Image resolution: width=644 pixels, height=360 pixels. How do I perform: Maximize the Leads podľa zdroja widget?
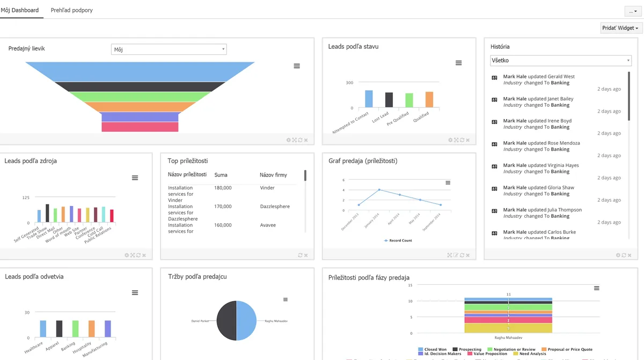(x=133, y=255)
